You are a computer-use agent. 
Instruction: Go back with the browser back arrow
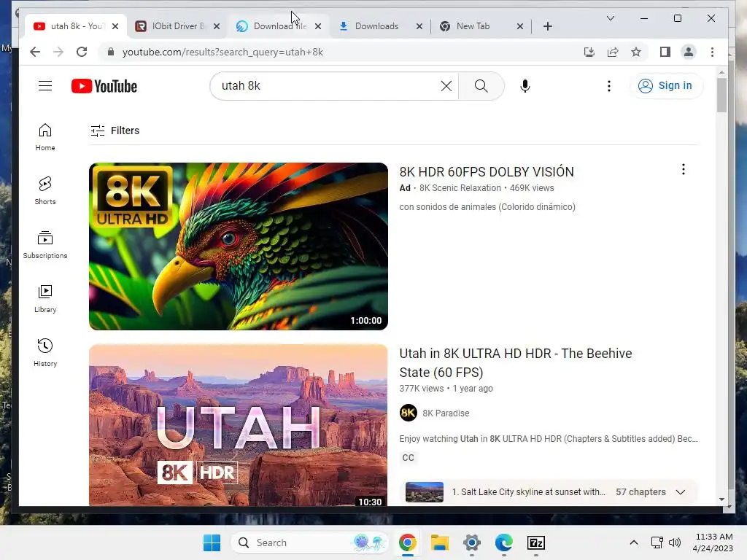pos(35,52)
